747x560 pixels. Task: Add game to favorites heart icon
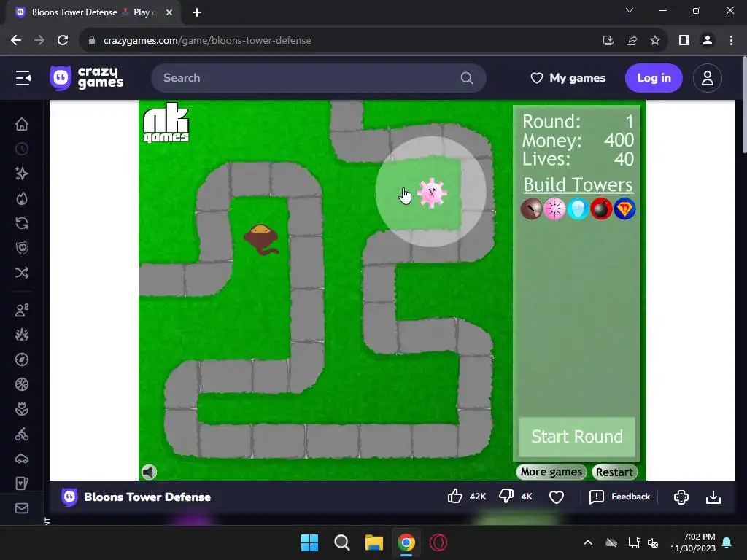coord(557,497)
